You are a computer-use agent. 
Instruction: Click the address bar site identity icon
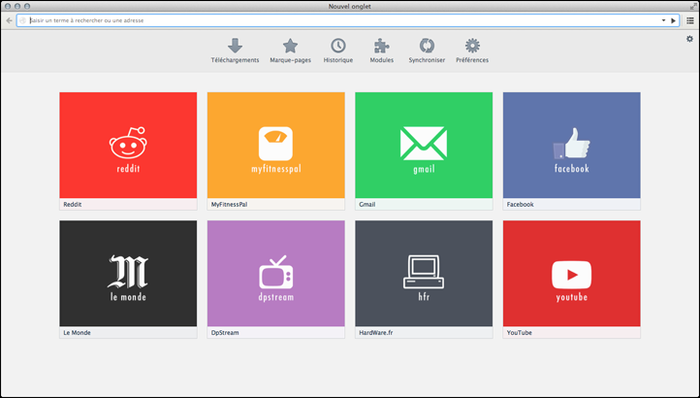[23, 21]
